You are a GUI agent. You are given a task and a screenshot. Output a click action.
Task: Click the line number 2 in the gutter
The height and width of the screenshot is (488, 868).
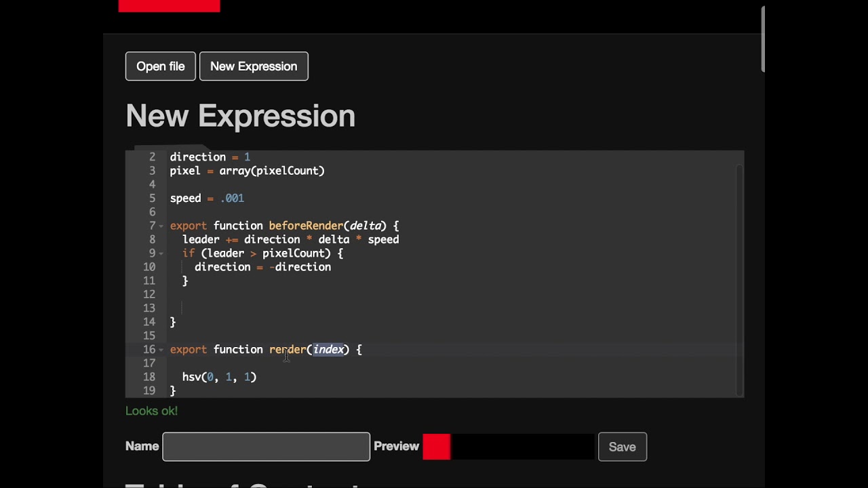coord(152,157)
